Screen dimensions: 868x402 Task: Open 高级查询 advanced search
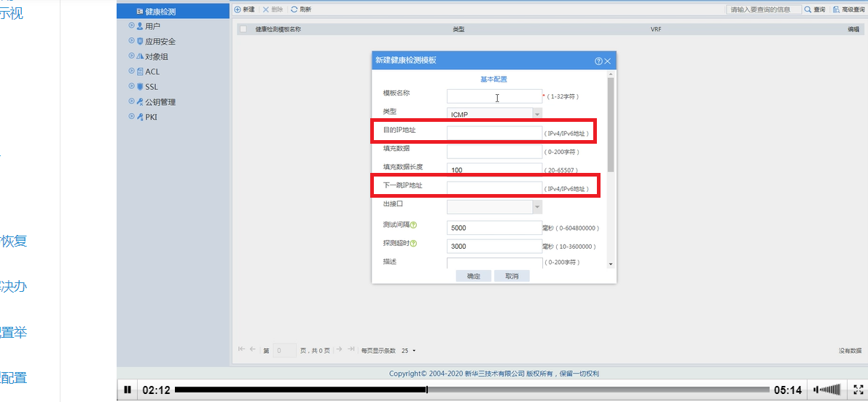(848, 9)
